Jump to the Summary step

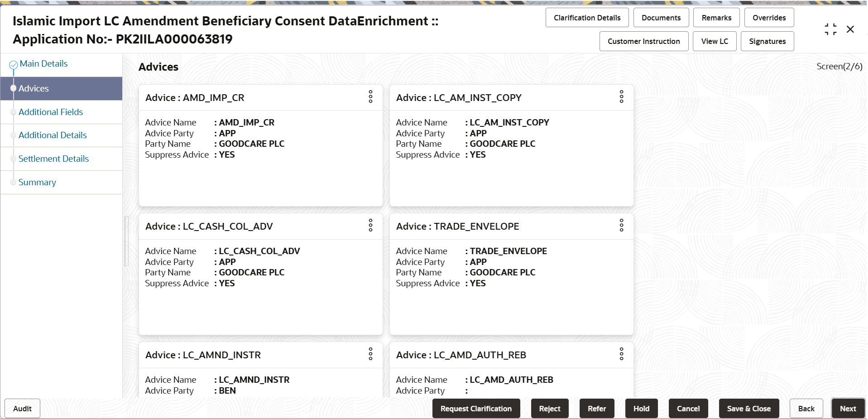37,182
